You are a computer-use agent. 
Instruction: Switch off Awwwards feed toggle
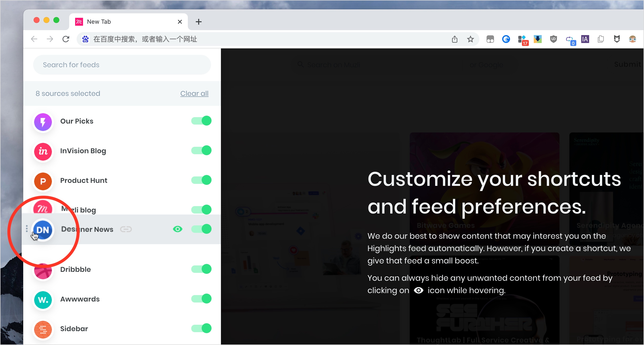click(x=201, y=299)
